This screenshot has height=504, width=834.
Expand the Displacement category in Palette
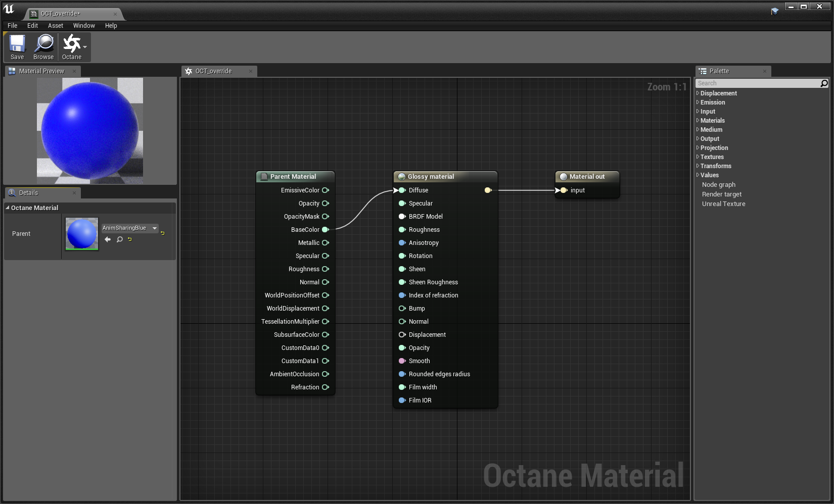[698, 93]
